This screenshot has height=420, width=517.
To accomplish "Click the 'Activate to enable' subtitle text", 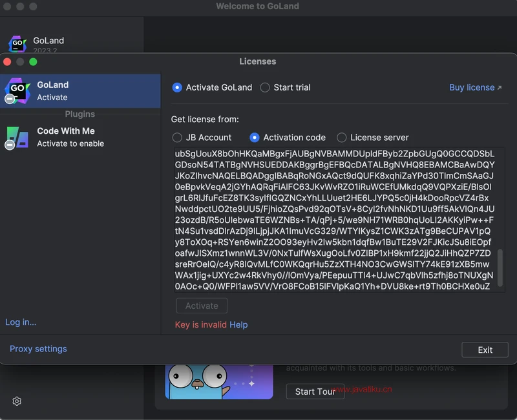I will pos(70,143).
